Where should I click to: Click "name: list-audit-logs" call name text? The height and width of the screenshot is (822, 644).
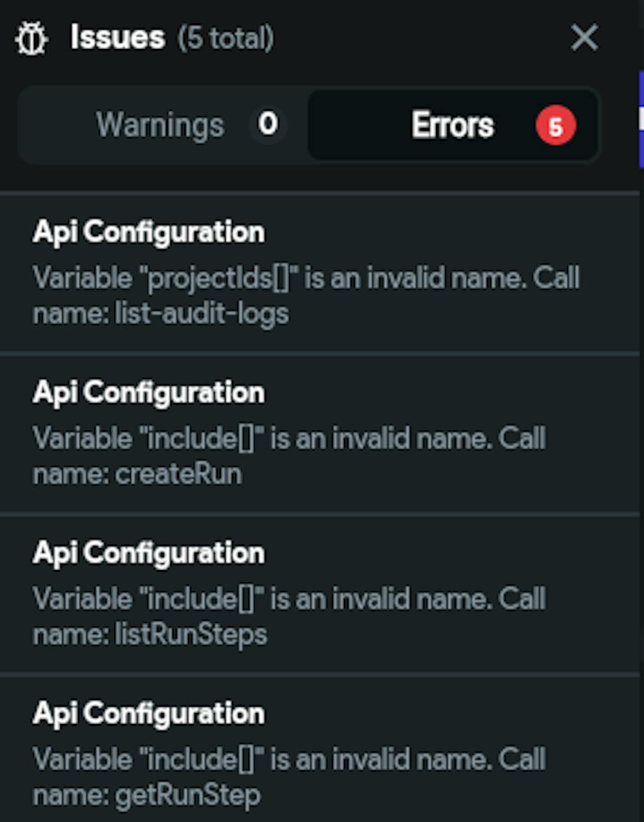161,314
